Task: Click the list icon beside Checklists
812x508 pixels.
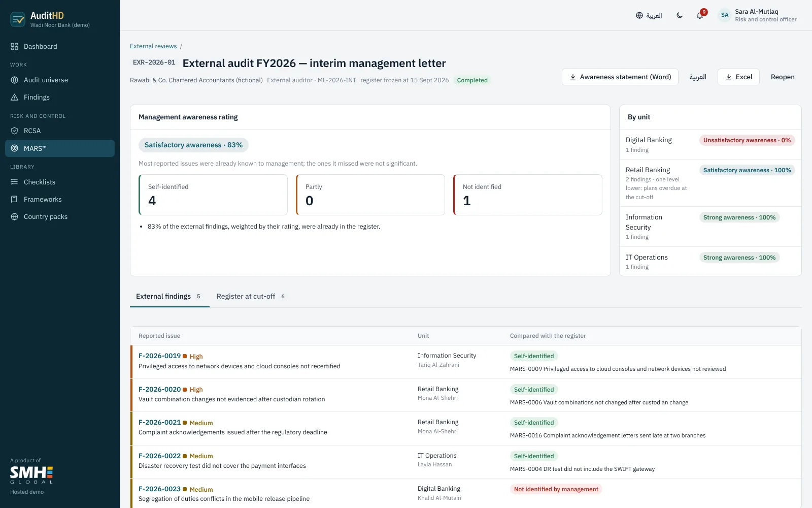Action: pos(14,182)
